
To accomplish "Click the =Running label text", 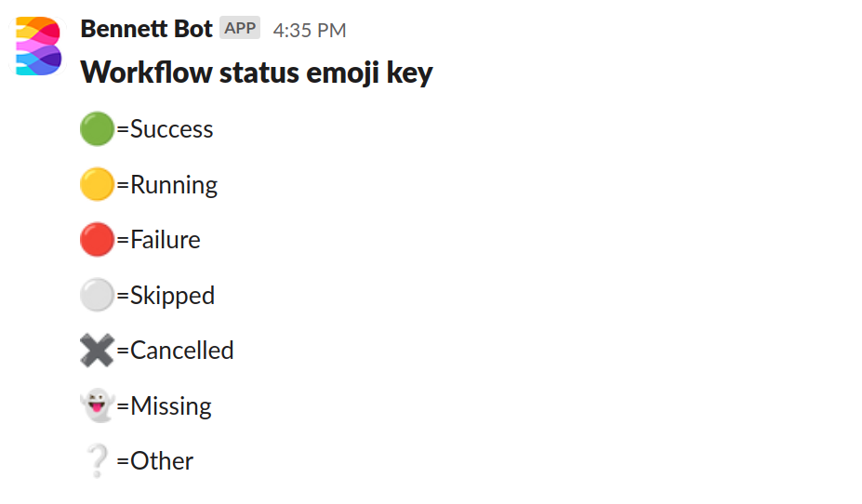I will coord(167,185).
